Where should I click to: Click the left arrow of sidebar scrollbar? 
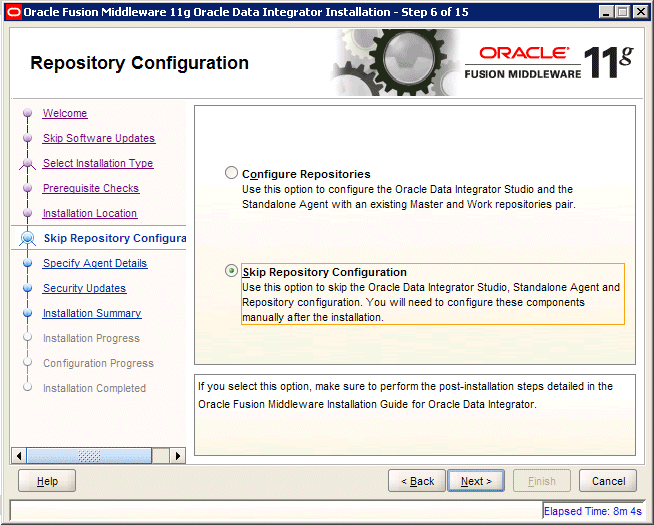[x=18, y=456]
